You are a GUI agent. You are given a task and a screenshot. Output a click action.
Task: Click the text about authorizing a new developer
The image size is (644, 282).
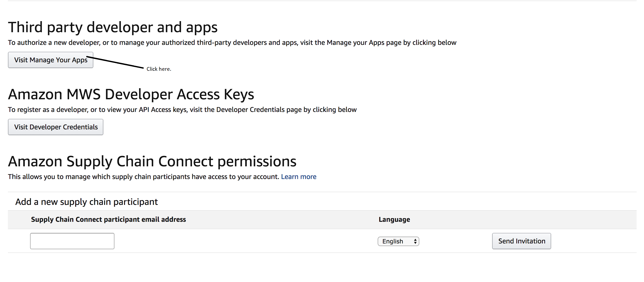(232, 43)
